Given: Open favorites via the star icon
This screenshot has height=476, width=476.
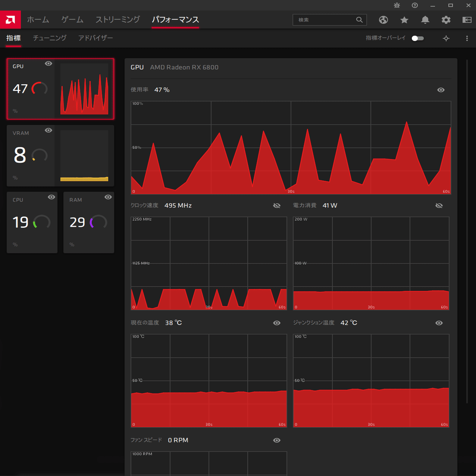Looking at the screenshot, I should tap(404, 20).
